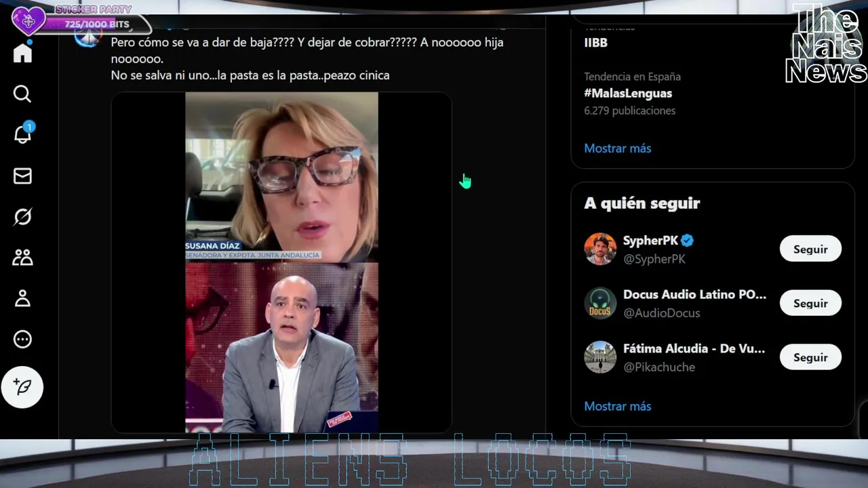The width and height of the screenshot is (868, 488).
Task: Follow SypherPK with the Seguir button
Action: 810,249
